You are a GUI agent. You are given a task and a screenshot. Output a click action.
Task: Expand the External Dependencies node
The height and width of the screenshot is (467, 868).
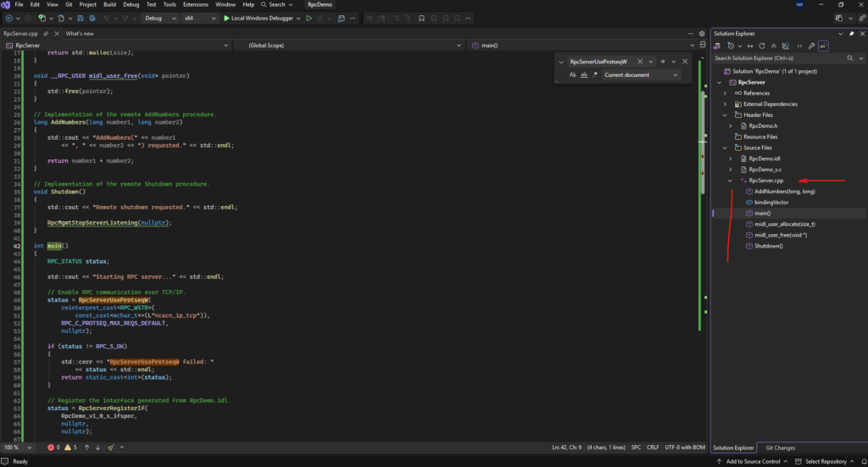(725, 104)
